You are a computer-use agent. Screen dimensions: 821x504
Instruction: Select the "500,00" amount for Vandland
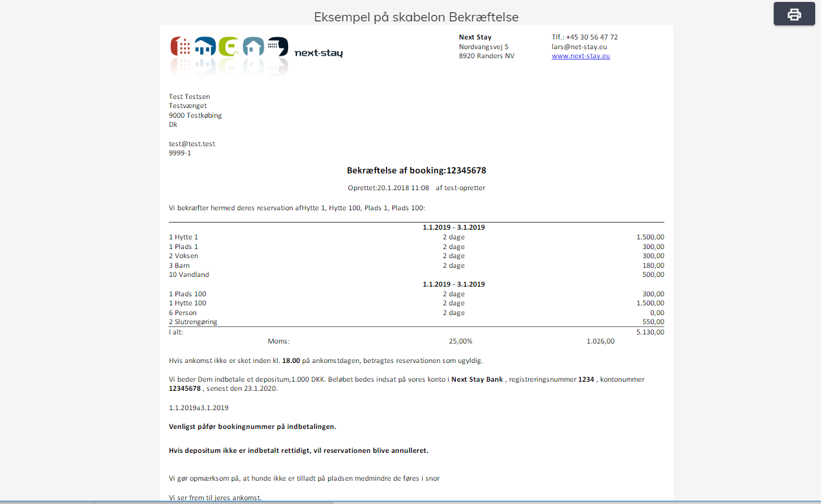coord(653,275)
